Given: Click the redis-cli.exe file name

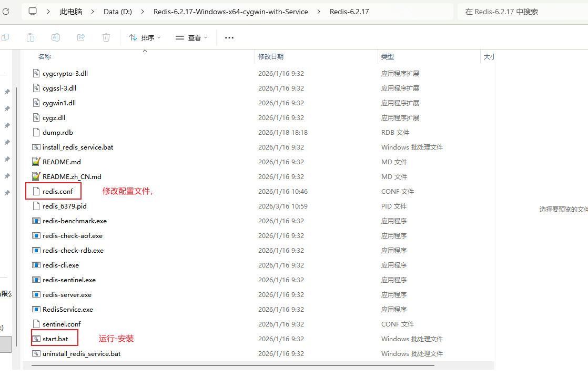Looking at the screenshot, I should click(61, 265).
